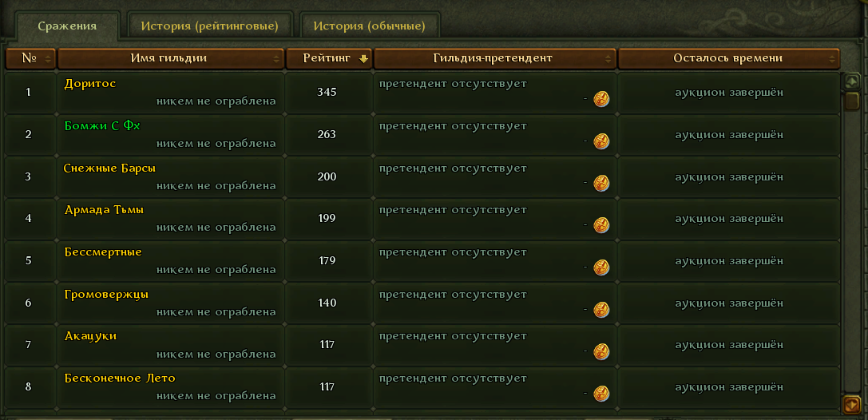This screenshot has width=868, height=420.
Task: Sort by the № column header
Action: 30,58
